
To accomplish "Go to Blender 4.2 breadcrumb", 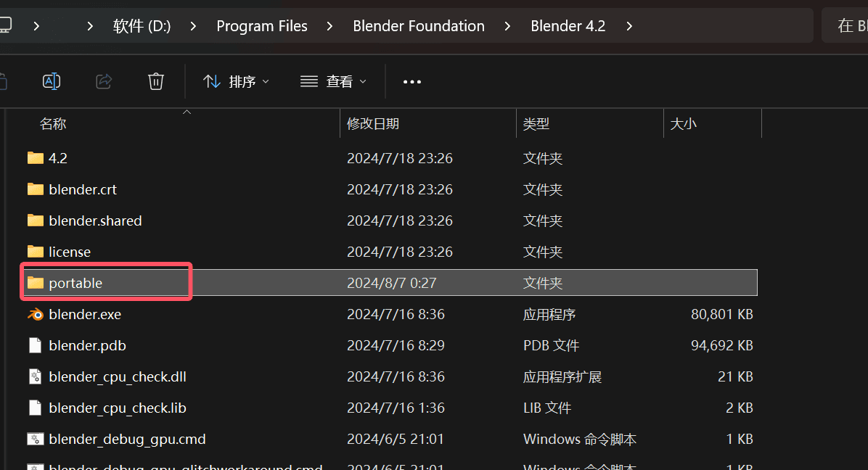I will pyautogui.click(x=568, y=26).
